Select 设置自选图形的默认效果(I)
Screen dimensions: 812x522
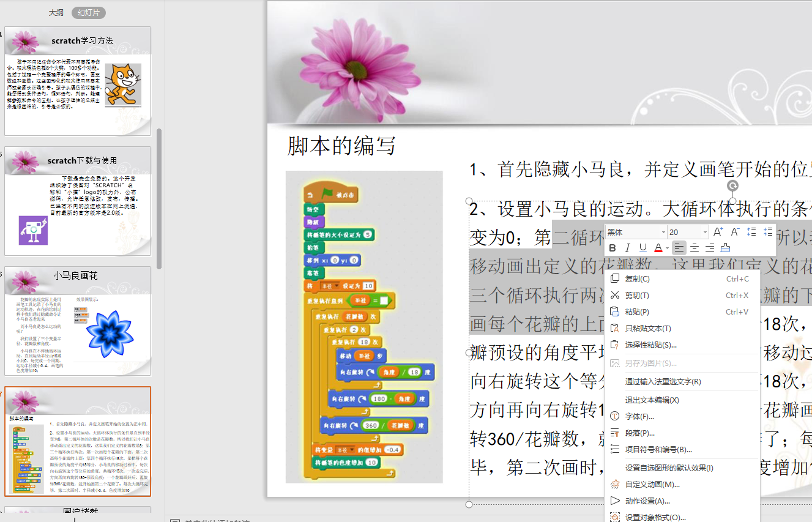pos(682,468)
